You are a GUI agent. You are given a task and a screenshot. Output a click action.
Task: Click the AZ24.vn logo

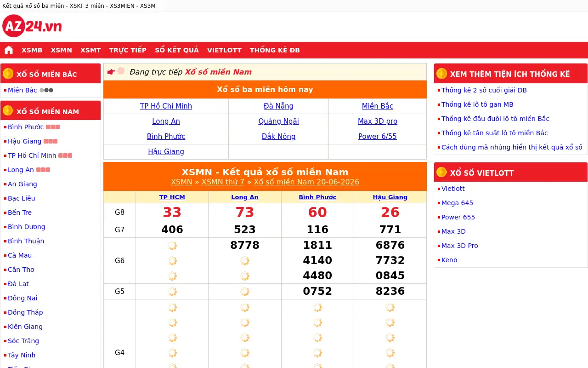tap(32, 26)
